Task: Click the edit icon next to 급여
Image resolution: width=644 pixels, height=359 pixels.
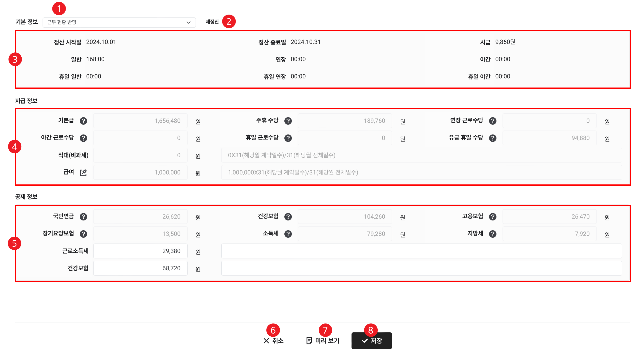Action: [x=83, y=173]
